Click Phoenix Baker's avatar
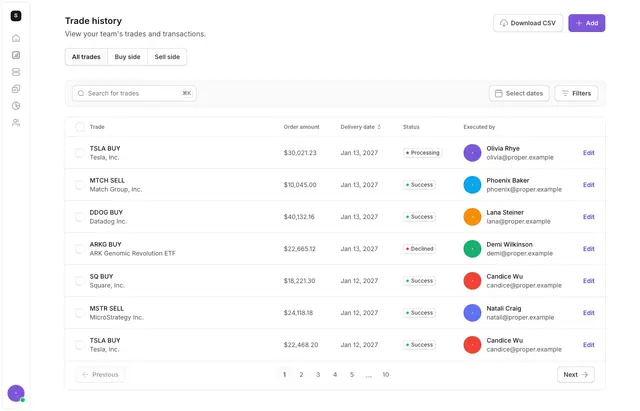640x411 pixels. (472, 185)
